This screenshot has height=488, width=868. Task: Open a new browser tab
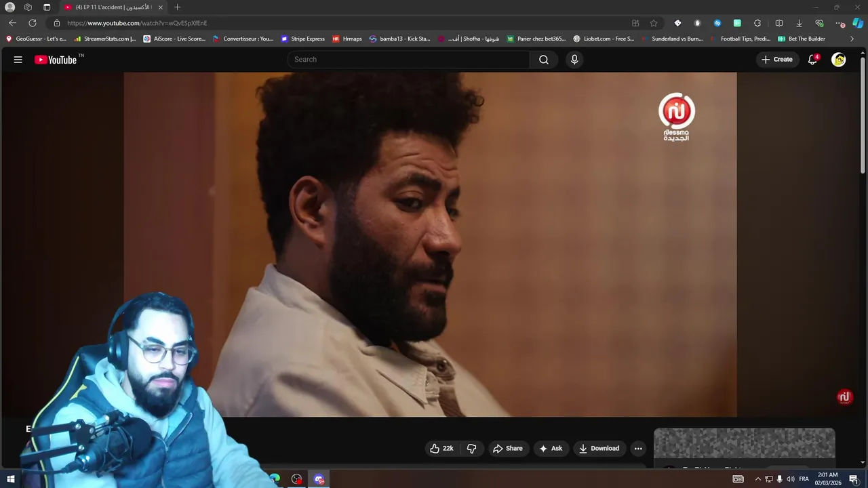(x=177, y=7)
